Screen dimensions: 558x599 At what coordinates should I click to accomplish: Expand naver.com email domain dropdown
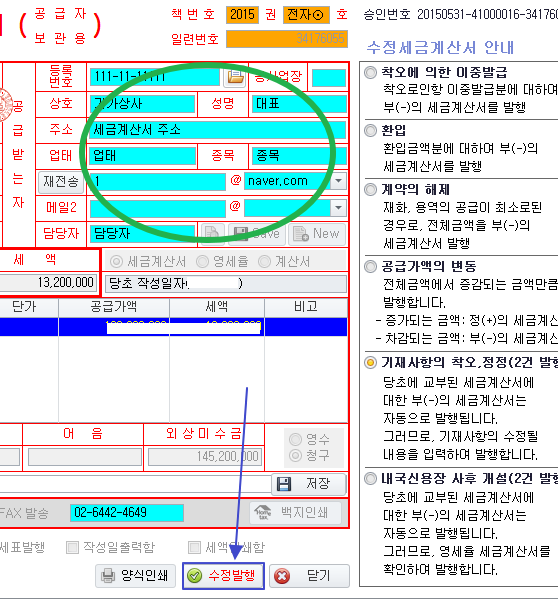[x=338, y=181]
